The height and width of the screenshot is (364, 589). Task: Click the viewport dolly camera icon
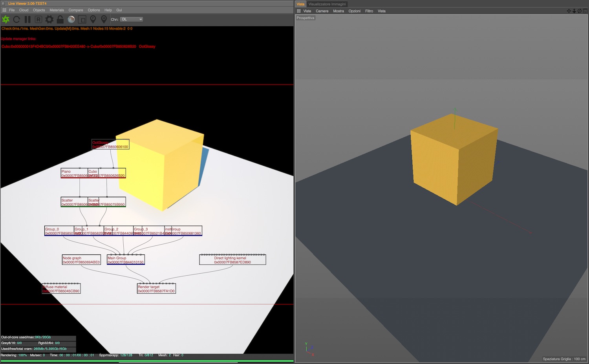(574, 11)
